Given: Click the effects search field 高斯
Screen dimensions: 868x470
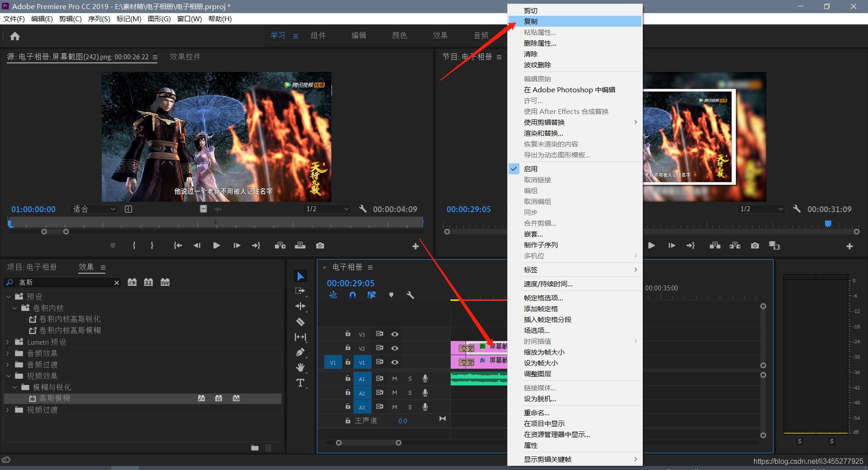Looking at the screenshot, I should point(63,283).
